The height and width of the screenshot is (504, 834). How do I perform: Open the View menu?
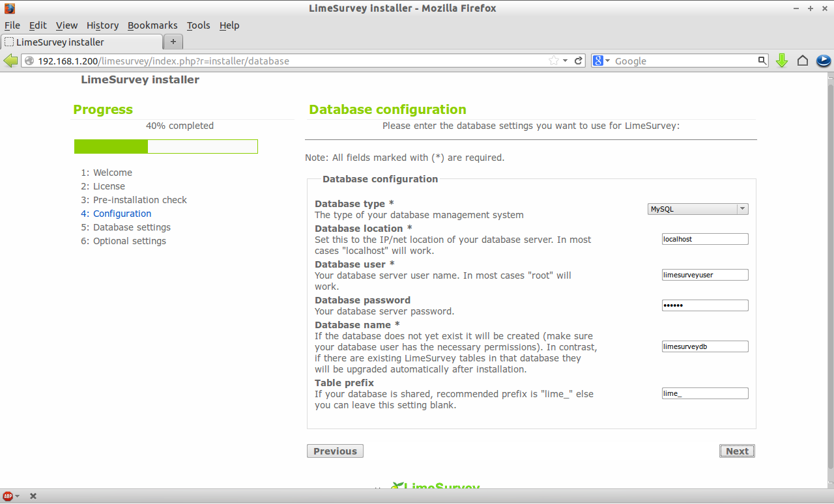click(x=66, y=25)
